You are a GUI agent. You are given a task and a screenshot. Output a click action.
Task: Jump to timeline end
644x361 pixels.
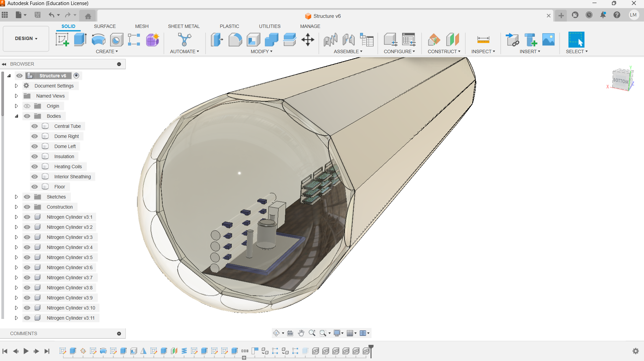tap(47, 351)
